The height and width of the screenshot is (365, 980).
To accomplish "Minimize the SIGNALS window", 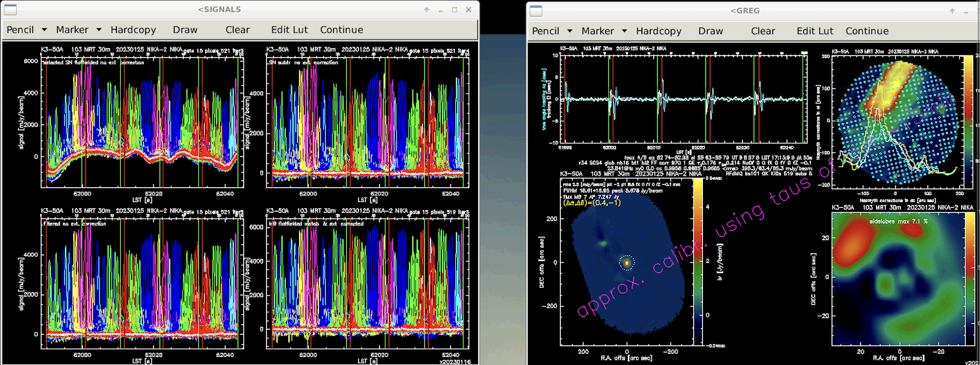I will click(441, 10).
